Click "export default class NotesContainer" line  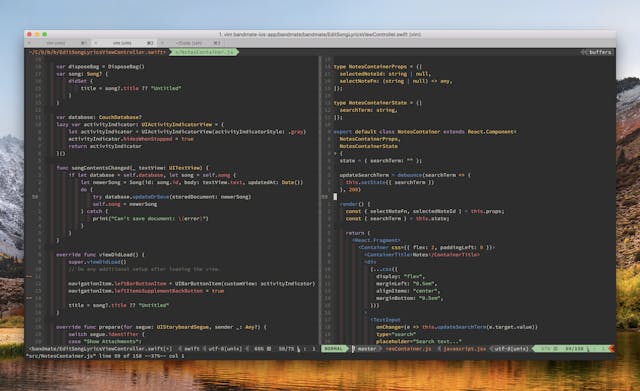tap(425, 132)
